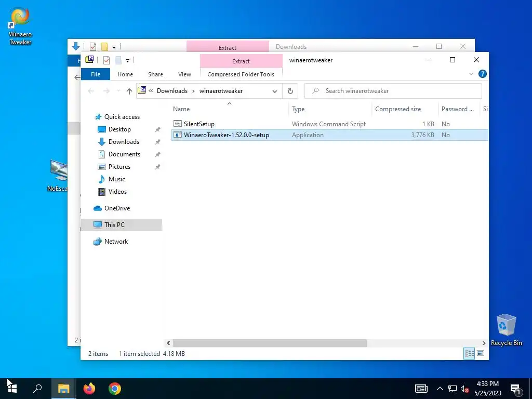
Task: Click Downloads in the address bar path
Action: (172, 91)
